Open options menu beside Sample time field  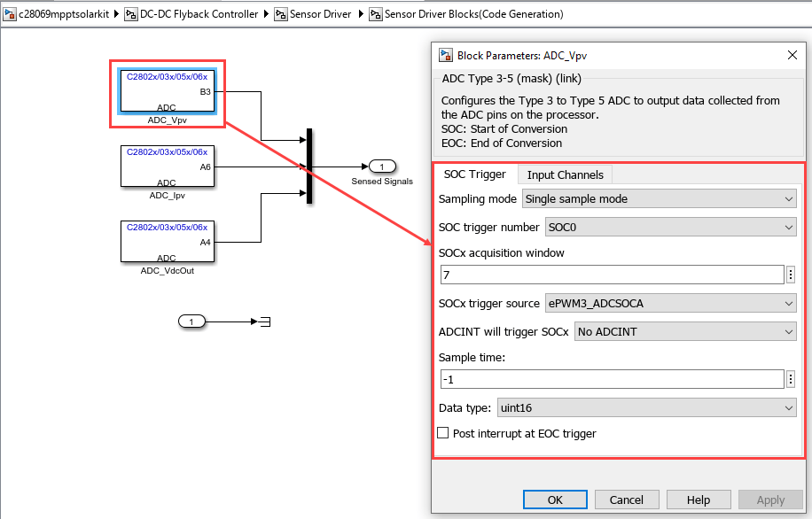coord(790,379)
